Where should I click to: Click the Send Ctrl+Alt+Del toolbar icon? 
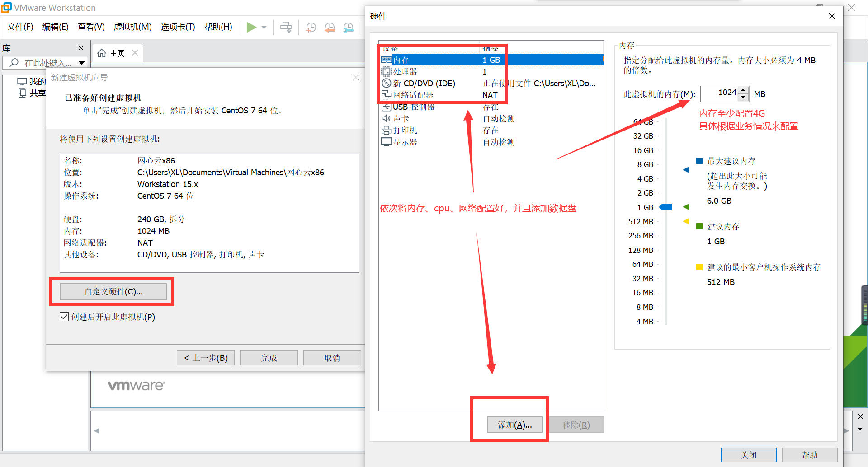coord(286,27)
